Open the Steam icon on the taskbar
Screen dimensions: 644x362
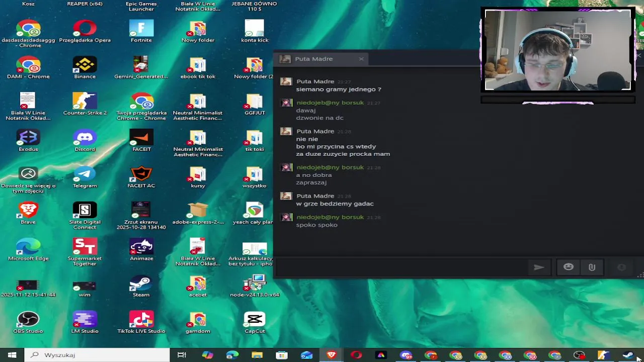coord(628,355)
